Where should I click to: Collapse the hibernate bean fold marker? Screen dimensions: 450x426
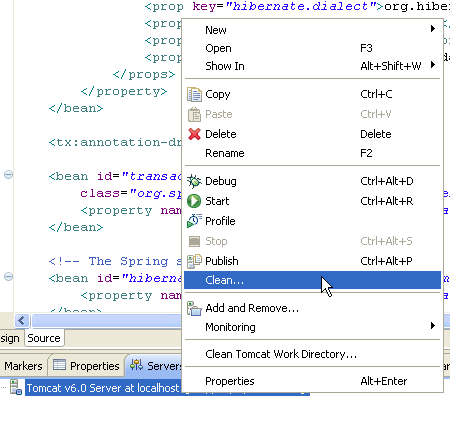pyautogui.click(x=8, y=276)
